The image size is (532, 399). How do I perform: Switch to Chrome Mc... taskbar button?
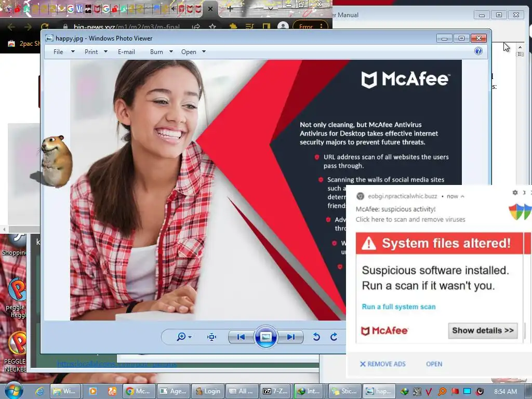[x=139, y=391]
